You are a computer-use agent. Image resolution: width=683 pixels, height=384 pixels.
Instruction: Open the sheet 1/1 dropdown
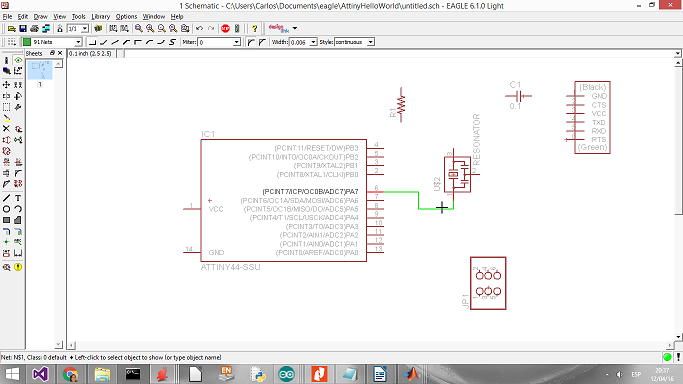point(85,28)
